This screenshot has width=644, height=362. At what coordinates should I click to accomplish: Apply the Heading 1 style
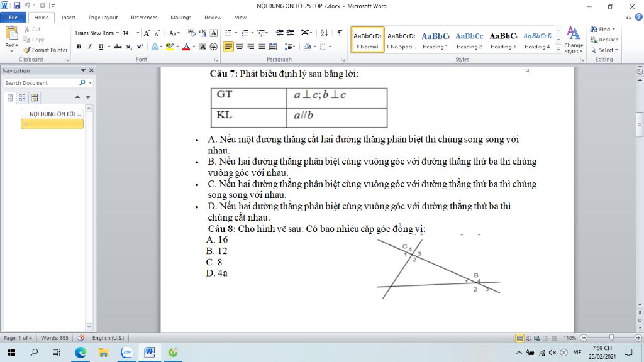point(435,40)
